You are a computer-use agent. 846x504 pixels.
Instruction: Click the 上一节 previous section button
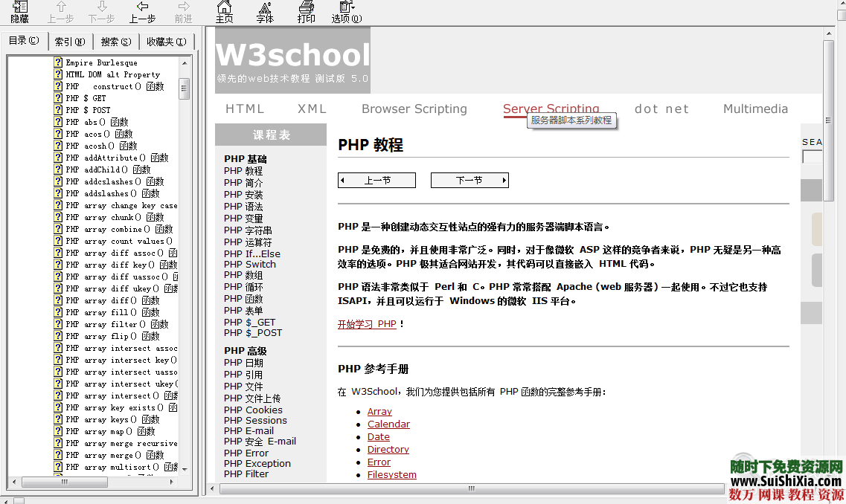pyautogui.click(x=376, y=180)
